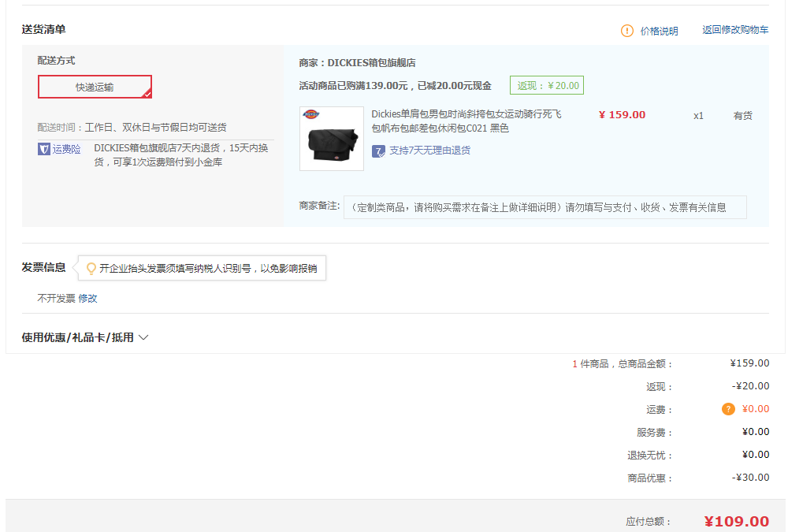Open the 运费险 freight insurance link
788x532 pixels.
66,149
